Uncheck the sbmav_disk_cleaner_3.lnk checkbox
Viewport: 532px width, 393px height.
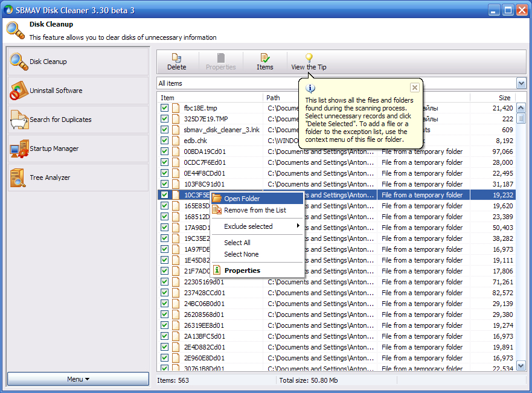click(x=165, y=130)
